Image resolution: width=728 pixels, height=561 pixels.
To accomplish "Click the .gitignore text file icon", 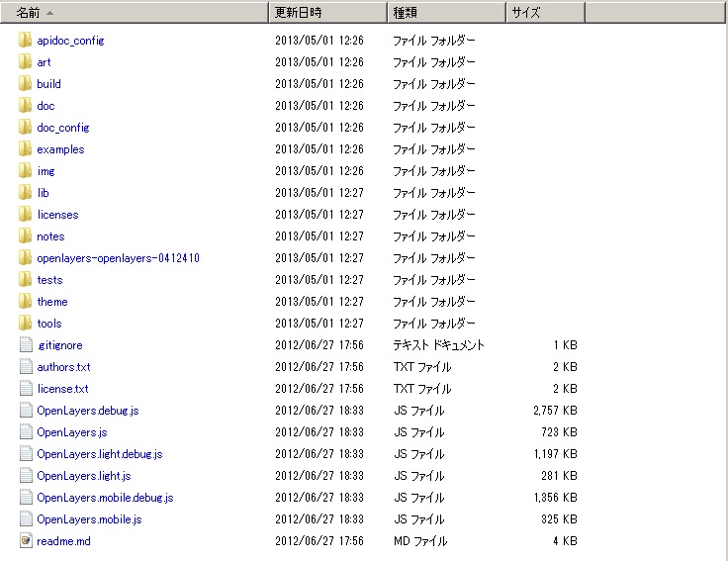I will 26,345.
